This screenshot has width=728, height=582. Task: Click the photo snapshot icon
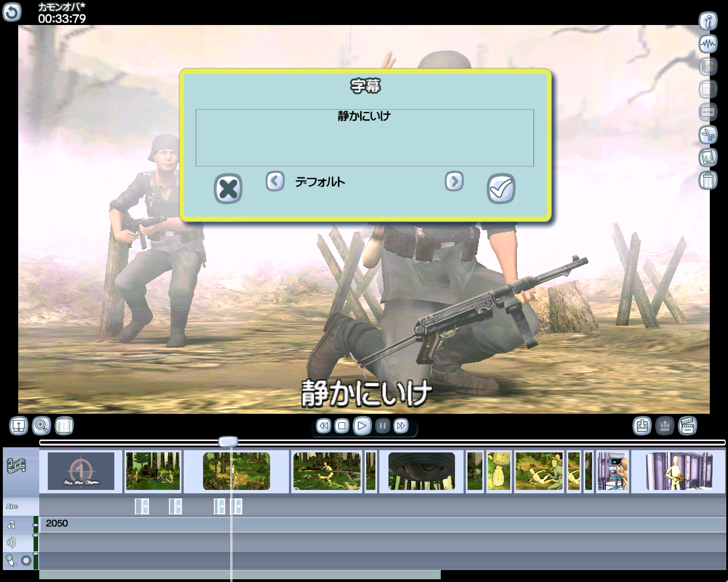(x=708, y=157)
